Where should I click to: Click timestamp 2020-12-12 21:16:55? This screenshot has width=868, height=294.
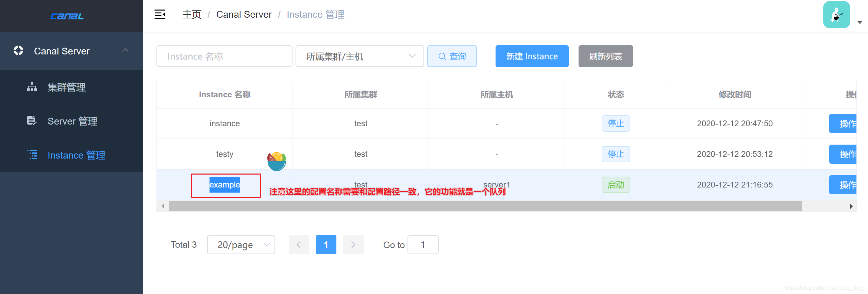[x=735, y=185]
